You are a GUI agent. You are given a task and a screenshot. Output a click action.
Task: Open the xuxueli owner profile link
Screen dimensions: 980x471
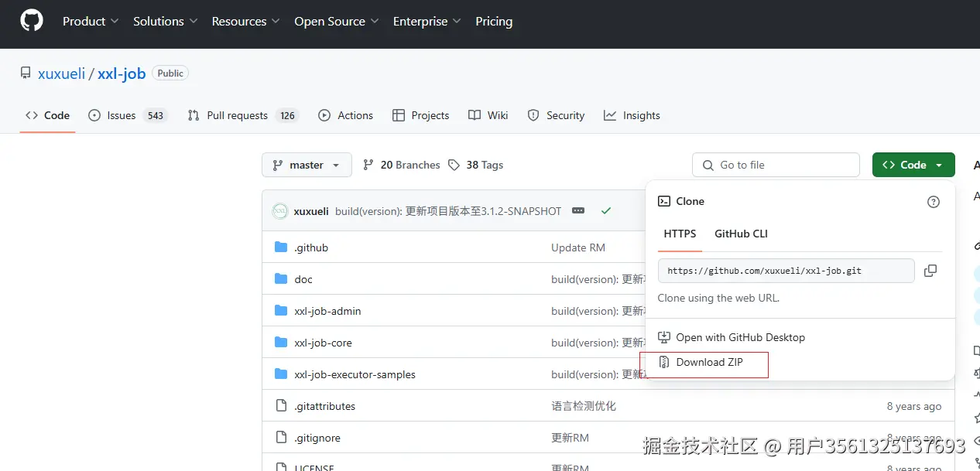pos(62,73)
